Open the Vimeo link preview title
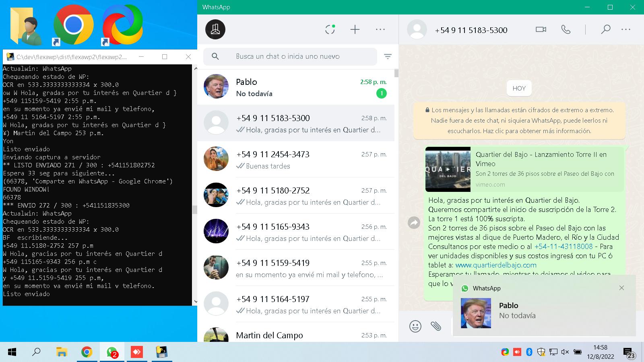 (x=541, y=159)
